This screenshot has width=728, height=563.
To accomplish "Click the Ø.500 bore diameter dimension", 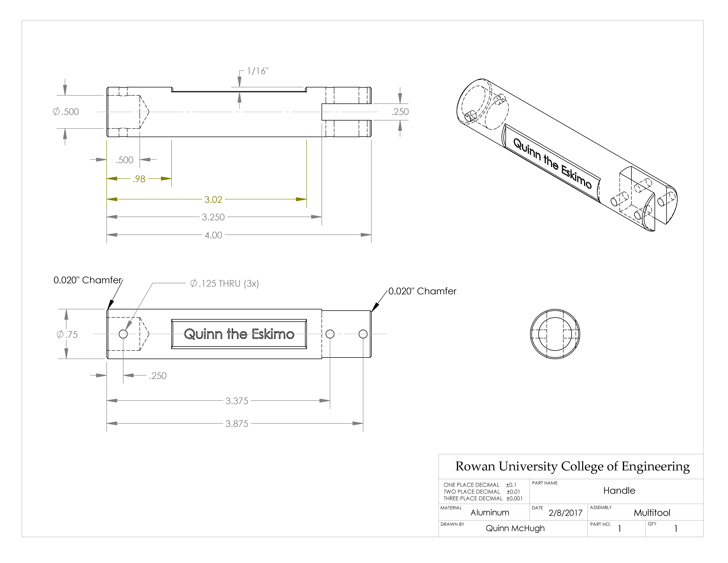I will click(66, 112).
